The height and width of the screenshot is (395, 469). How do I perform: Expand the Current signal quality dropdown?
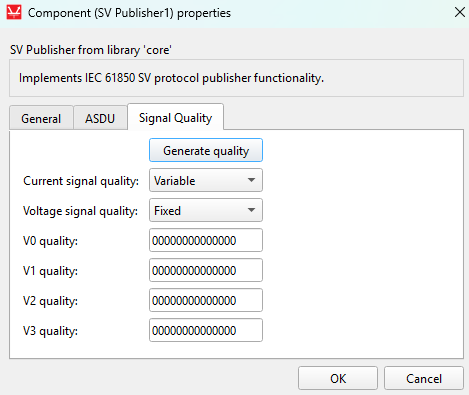206,180
